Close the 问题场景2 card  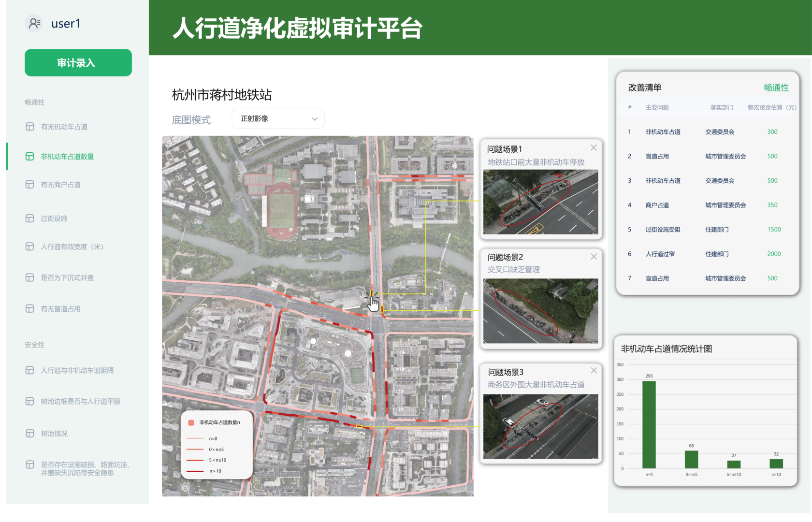594,257
